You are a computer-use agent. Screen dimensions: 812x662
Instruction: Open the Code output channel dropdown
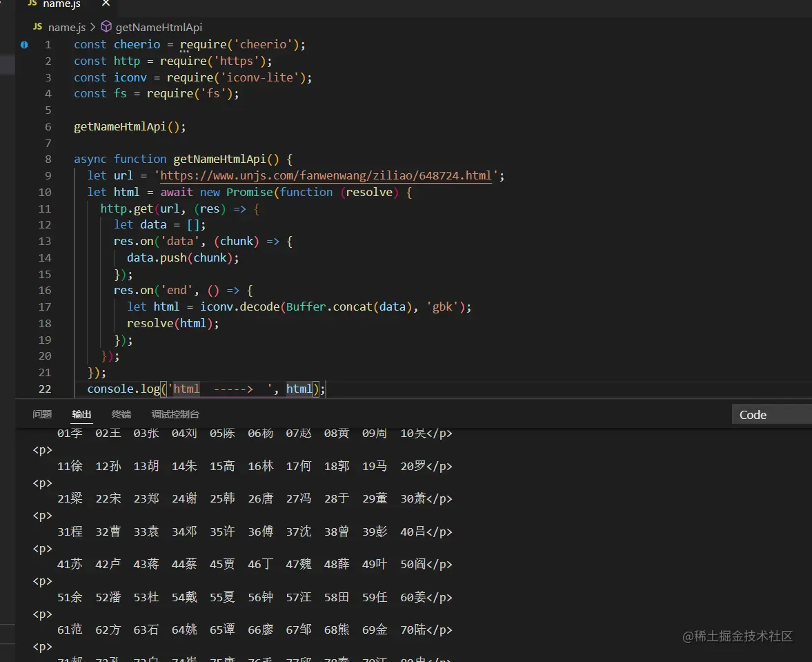771,414
